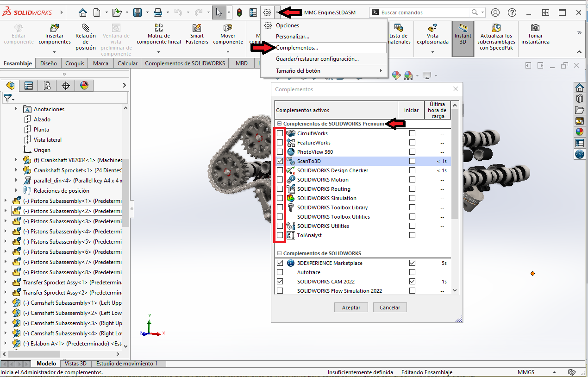Image resolution: width=588 pixels, height=377 pixels.
Task: Click the Cancelar button
Action: pos(390,308)
